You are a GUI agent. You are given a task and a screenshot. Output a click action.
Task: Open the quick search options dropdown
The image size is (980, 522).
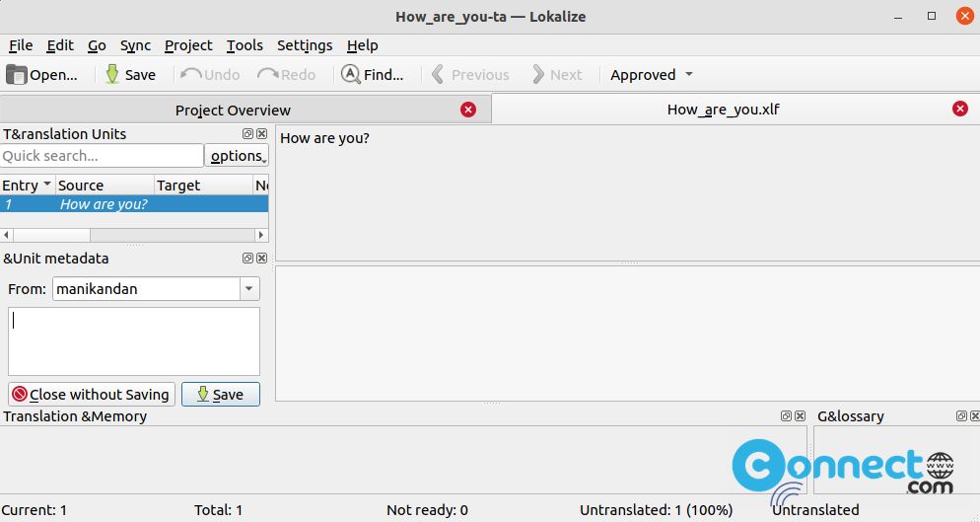point(237,155)
